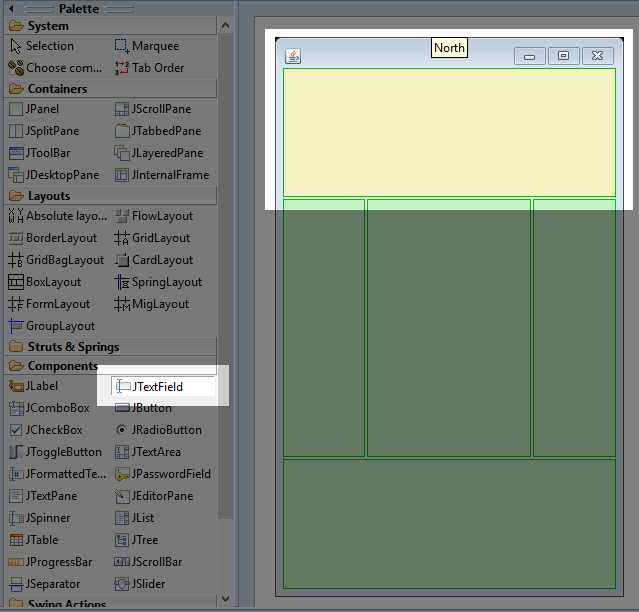Viewport: 639px width, 612px height.
Task: Select JTextField component
Action: coord(163,387)
